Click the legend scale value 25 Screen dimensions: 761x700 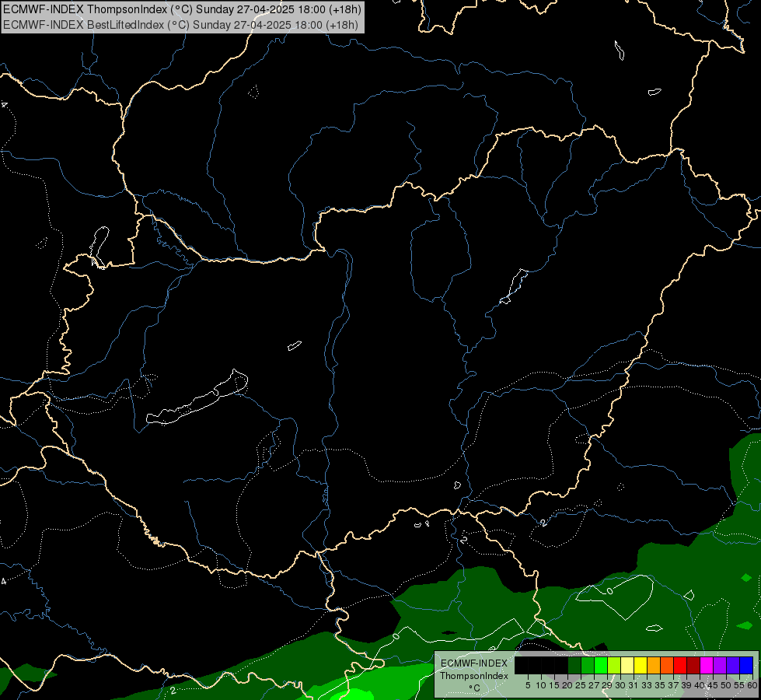click(581, 685)
